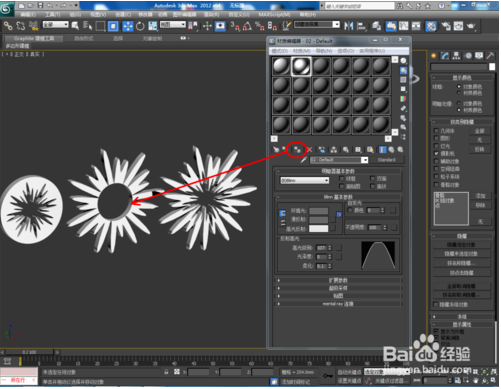Screen dimensions: 501x389
Task: Expand 扩展参数 rollout
Action: (x=339, y=280)
